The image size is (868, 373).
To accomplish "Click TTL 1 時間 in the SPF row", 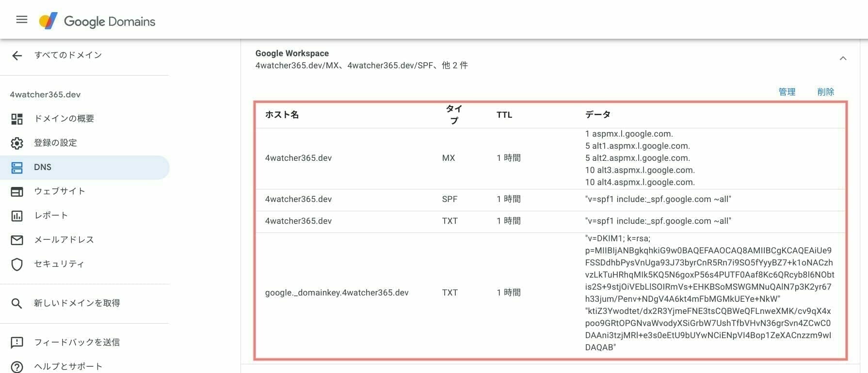I will [x=508, y=199].
